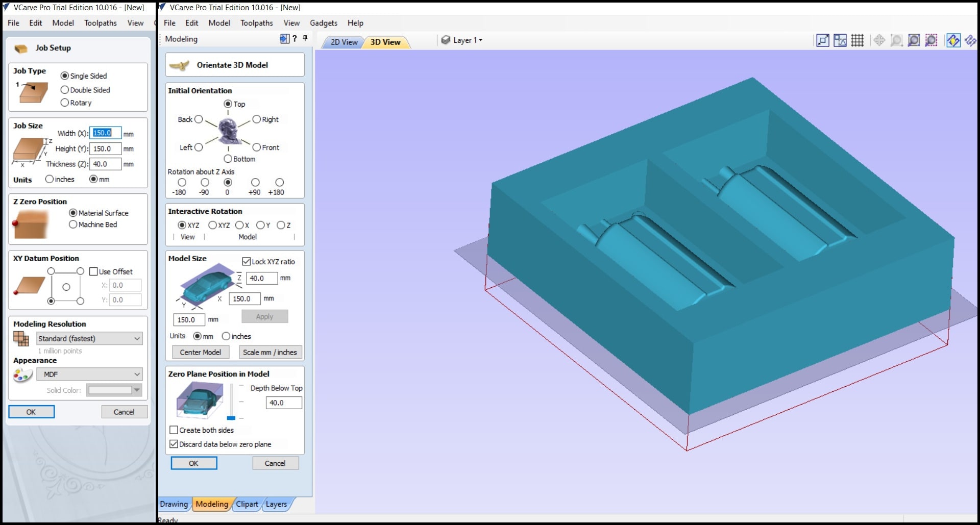This screenshot has width=980, height=525.
Task: Click the zoom-to-material magnifier icon
Action: pyautogui.click(x=914, y=40)
